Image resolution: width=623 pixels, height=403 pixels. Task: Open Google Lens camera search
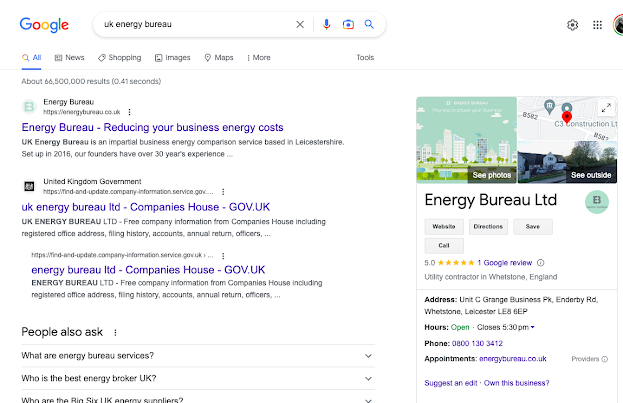[x=348, y=25]
